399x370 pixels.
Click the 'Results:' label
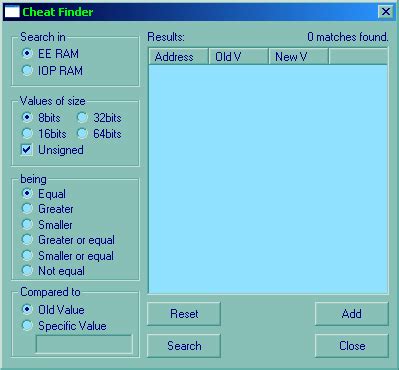[166, 37]
